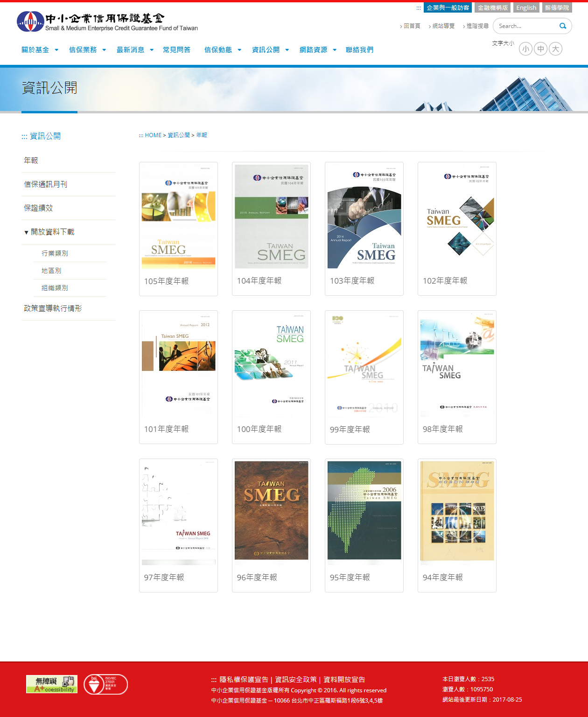Viewport: 588px width, 717px height.
Task: Collapse the 開放資料下載 sidebar section
Action: point(49,232)
